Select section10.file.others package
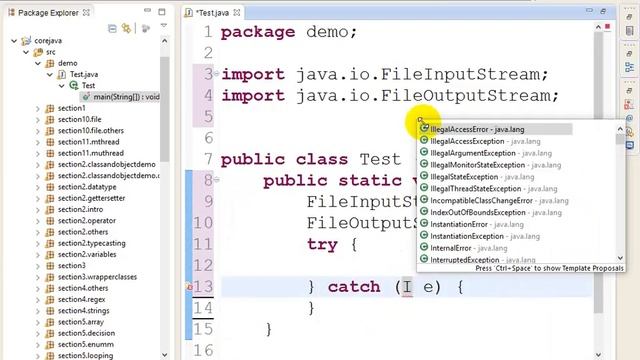 pos(91,131)
